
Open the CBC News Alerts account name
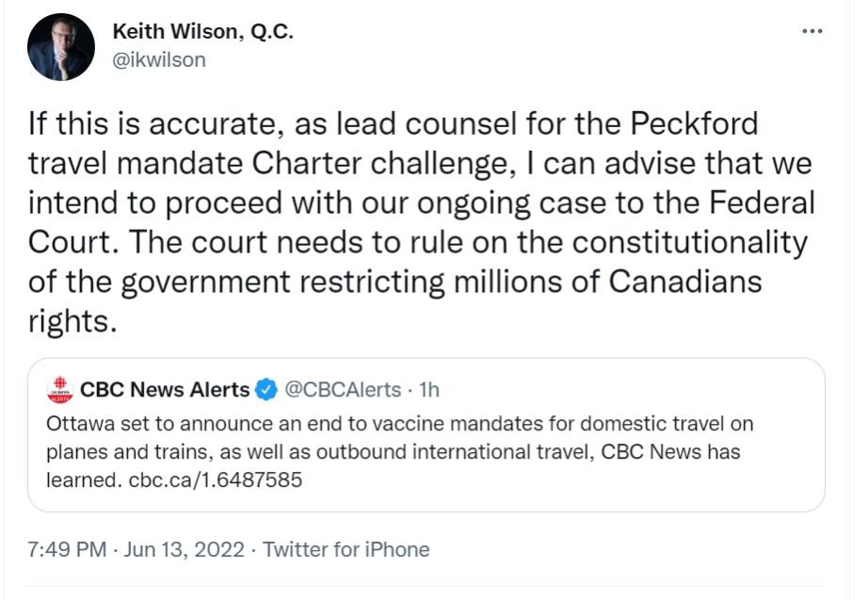166,389
